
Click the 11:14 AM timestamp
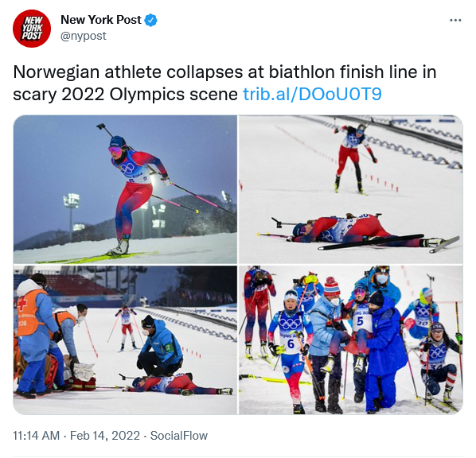pos(36,436)
